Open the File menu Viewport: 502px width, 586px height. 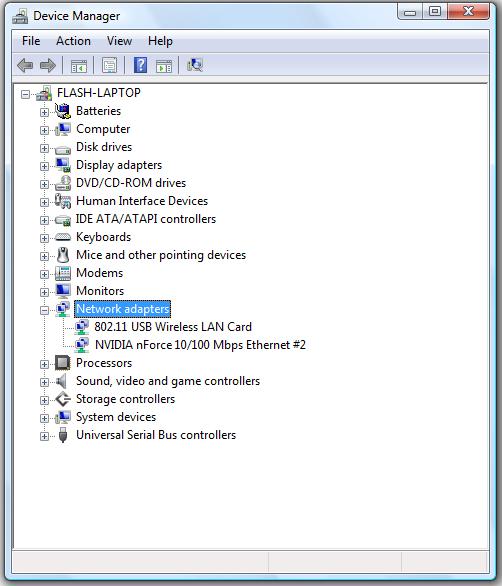(x=31, y=41)
